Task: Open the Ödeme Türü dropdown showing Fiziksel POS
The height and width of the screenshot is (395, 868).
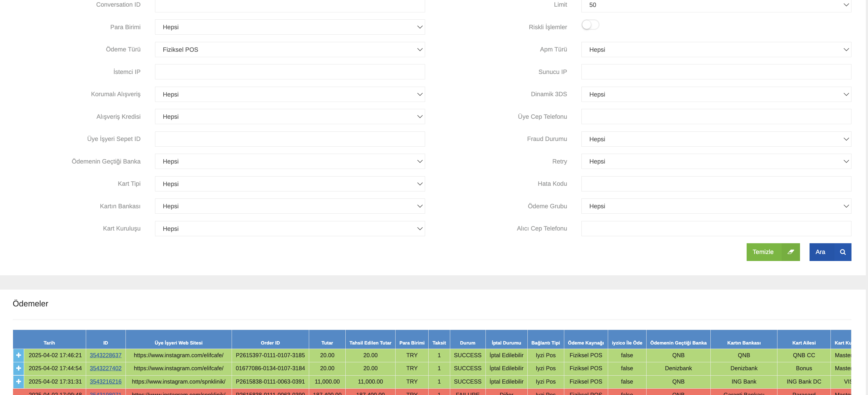Action: tap(290, 50)
